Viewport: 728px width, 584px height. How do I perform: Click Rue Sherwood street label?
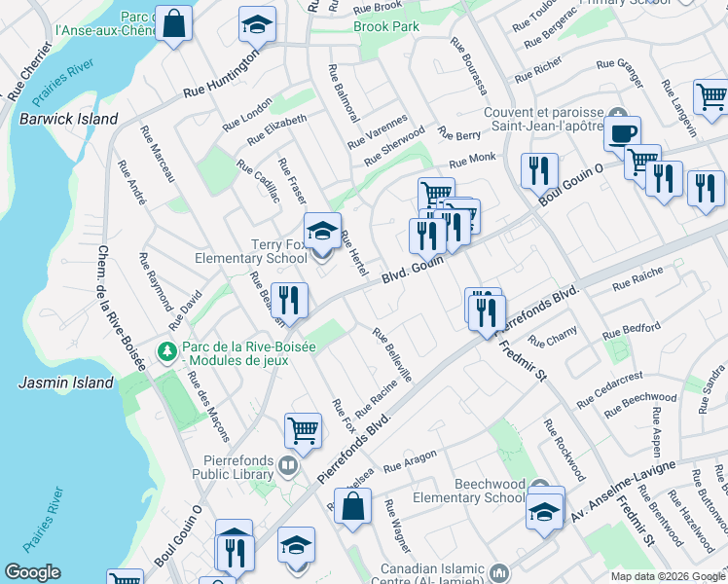[x=394, y=146]
